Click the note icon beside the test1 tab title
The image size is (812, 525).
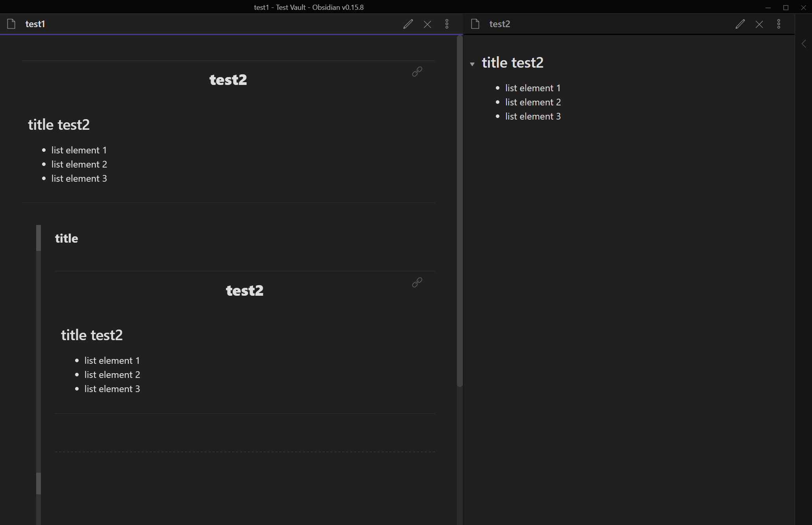pos(11,24)
